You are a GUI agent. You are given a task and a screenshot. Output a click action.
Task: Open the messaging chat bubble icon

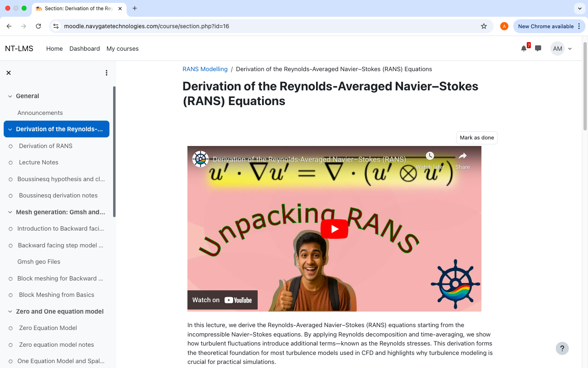538,49
